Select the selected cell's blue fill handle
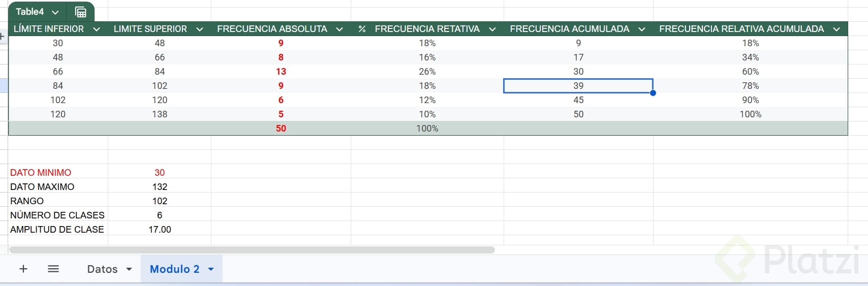This screenshot has width=868, height=286. (653, 93)
